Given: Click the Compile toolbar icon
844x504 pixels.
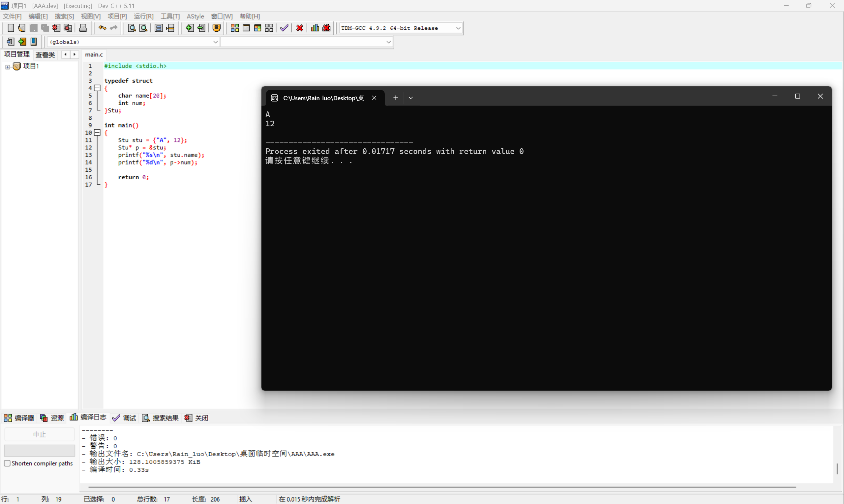Looking at the screenshot, I should (235, 28).
